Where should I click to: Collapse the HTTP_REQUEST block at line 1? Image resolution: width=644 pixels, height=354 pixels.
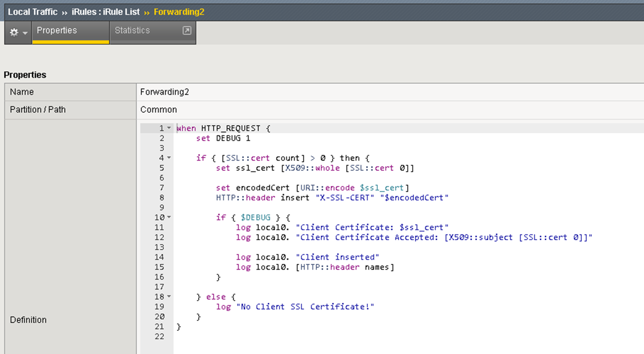pyautogui.click(x=169, y=128)
